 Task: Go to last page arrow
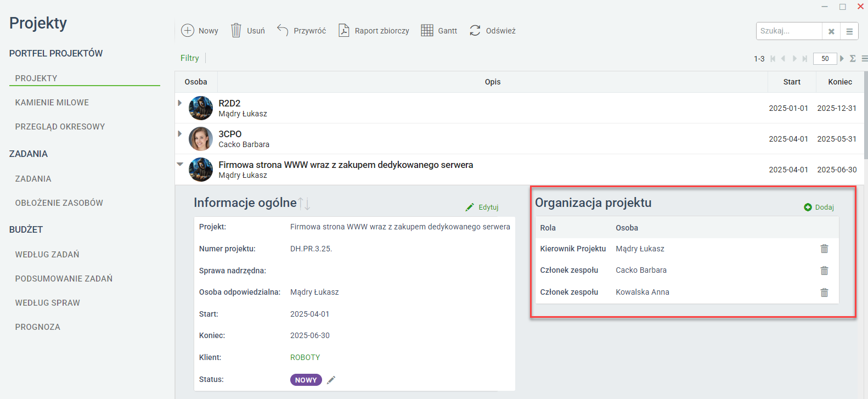(x=805, y=59)
